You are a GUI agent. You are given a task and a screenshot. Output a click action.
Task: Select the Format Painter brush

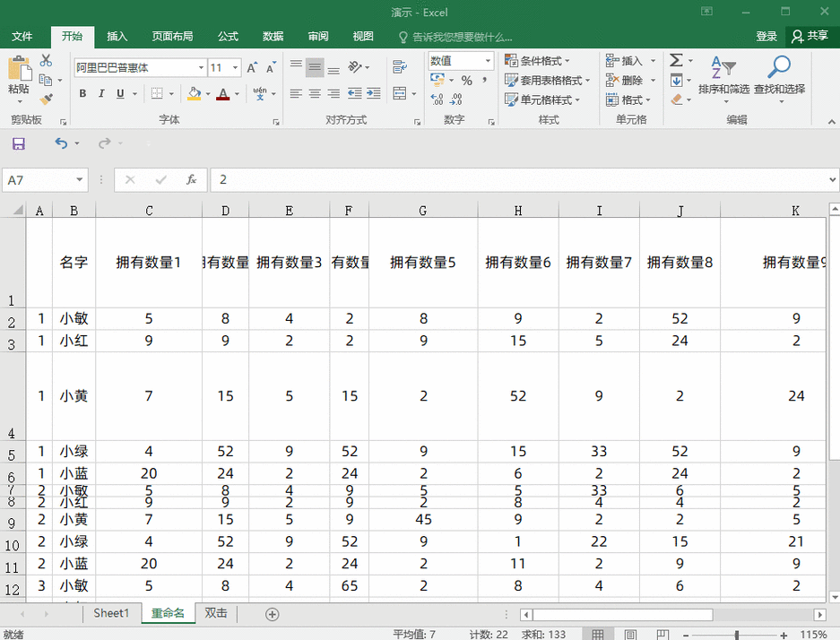pos(46,99)
